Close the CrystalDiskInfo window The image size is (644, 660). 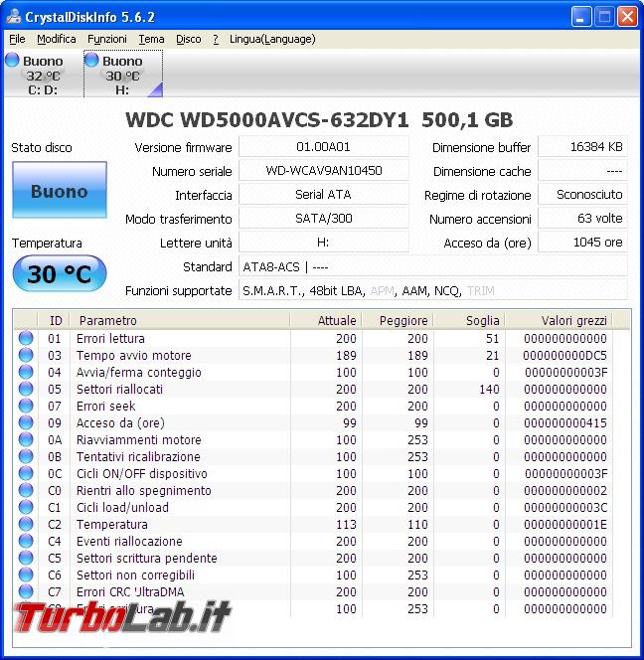coord(627,17)
